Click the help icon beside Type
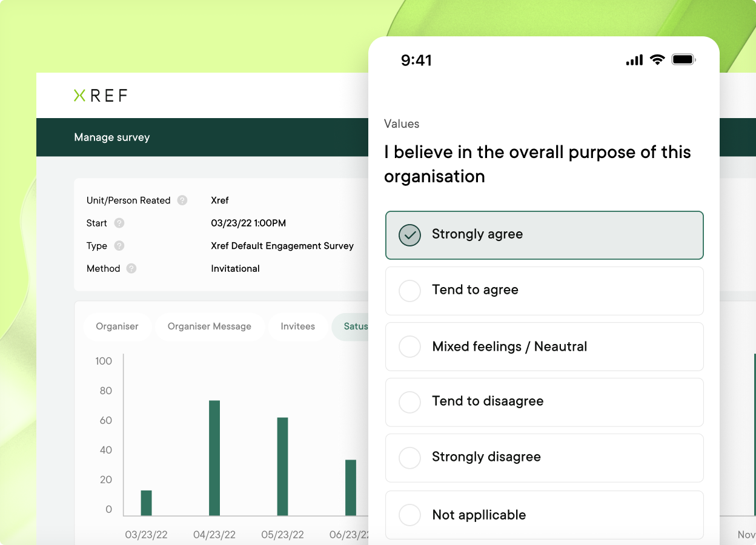 [118, 246]
